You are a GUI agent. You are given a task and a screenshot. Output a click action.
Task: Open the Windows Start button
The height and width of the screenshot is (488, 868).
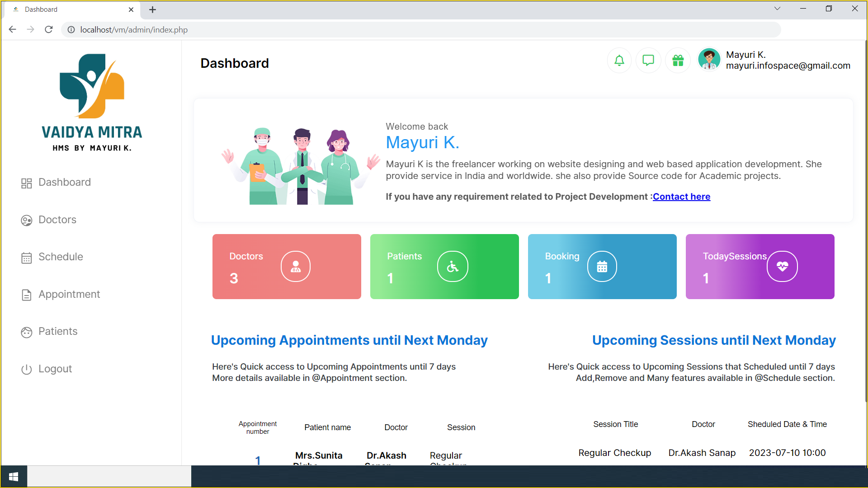14,477
